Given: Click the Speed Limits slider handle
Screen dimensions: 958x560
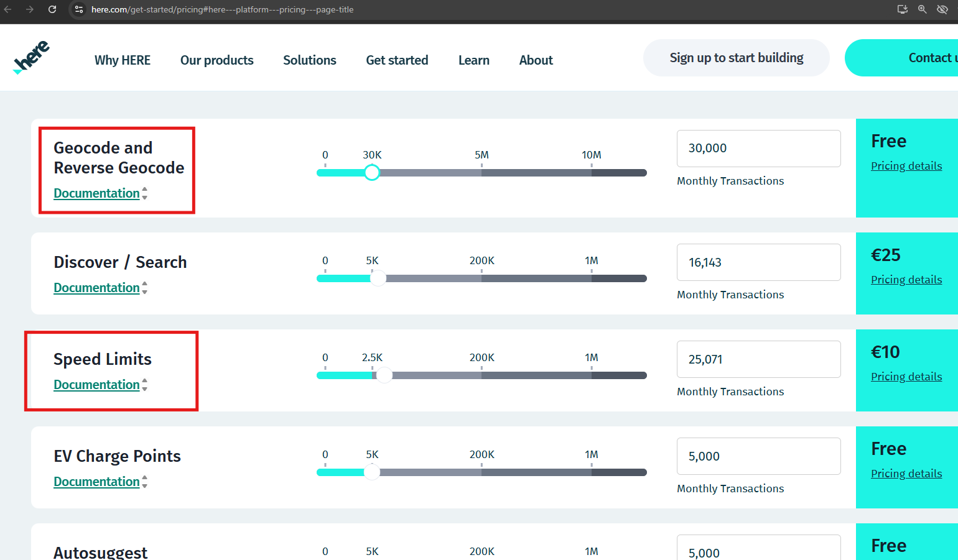Looking at the screenshot, I should [384, 375].
